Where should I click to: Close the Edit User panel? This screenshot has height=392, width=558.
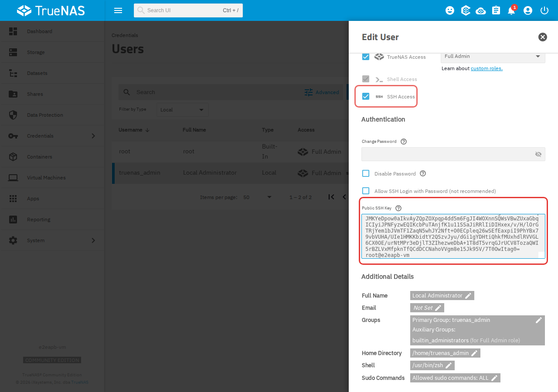[x=543, y=37]
